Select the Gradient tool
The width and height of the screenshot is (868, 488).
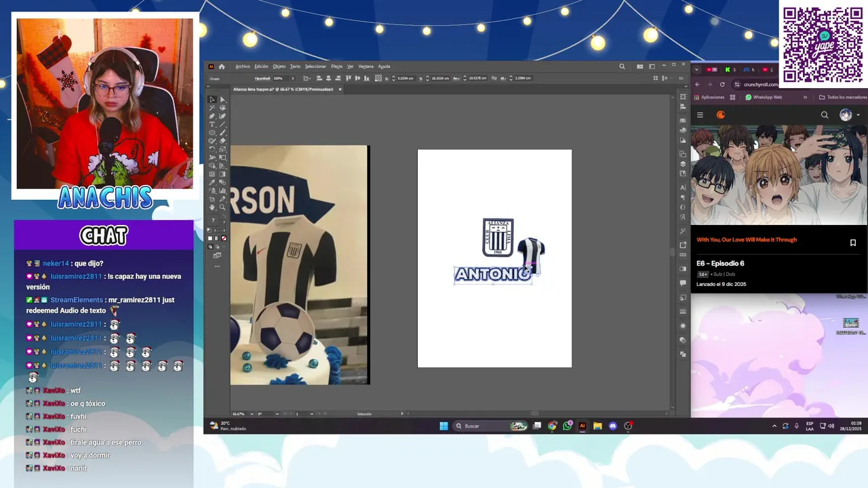point(222,174)
